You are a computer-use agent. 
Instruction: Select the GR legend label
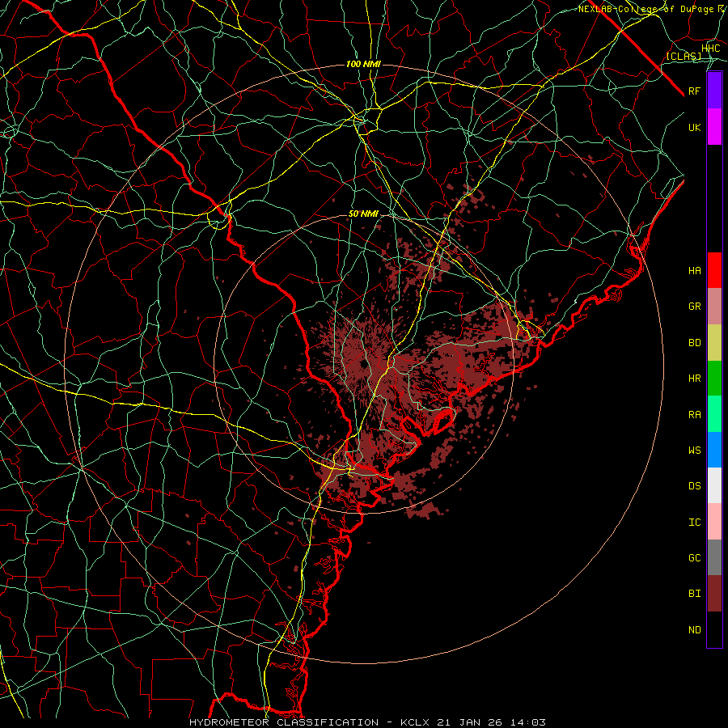point(694,307)
